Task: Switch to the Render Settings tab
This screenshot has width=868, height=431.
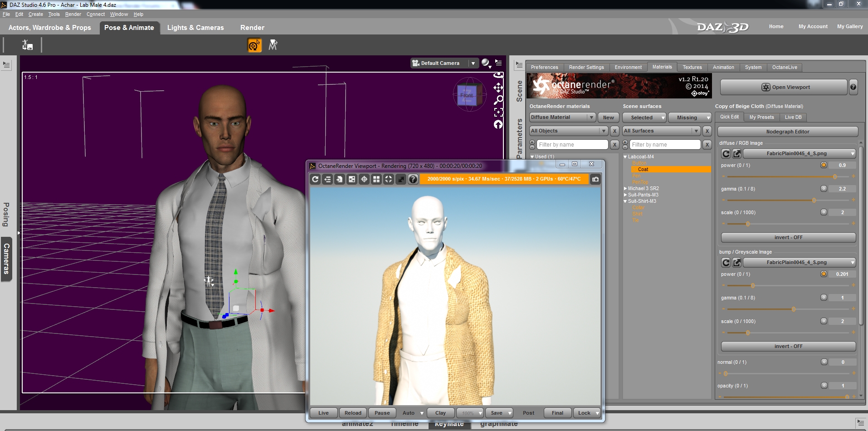Action: (x=586, y=67)
